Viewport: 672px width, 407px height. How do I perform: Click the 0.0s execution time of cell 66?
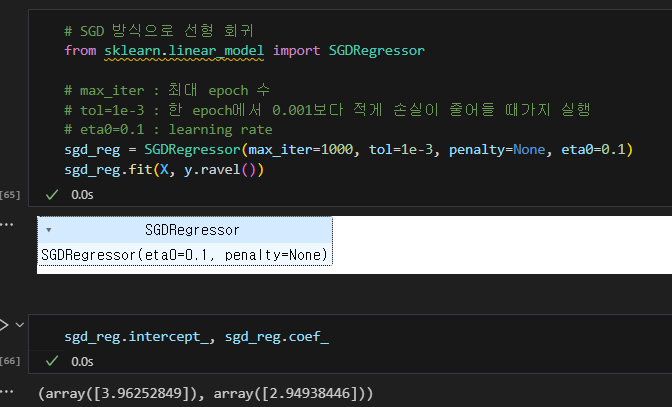pos(82,362)
